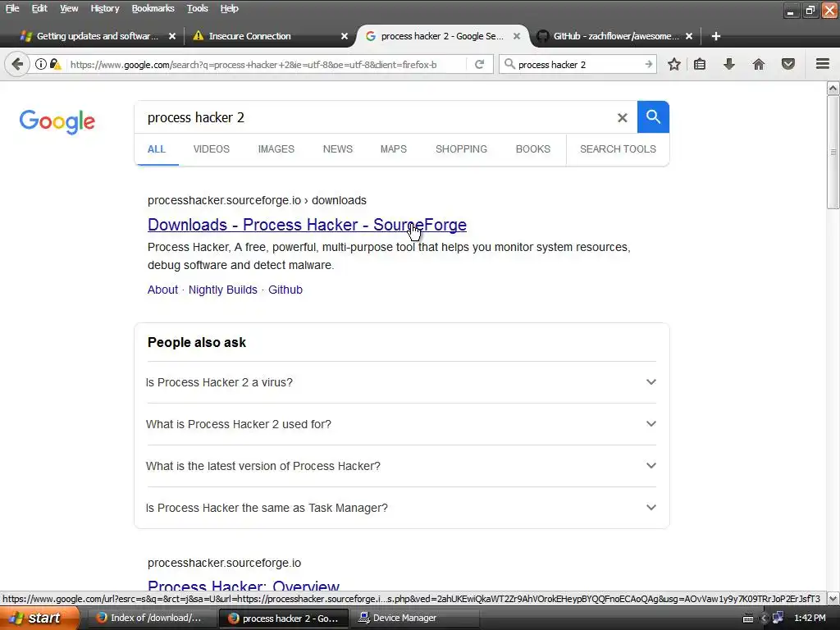Open the File menu

pos(12,8)
